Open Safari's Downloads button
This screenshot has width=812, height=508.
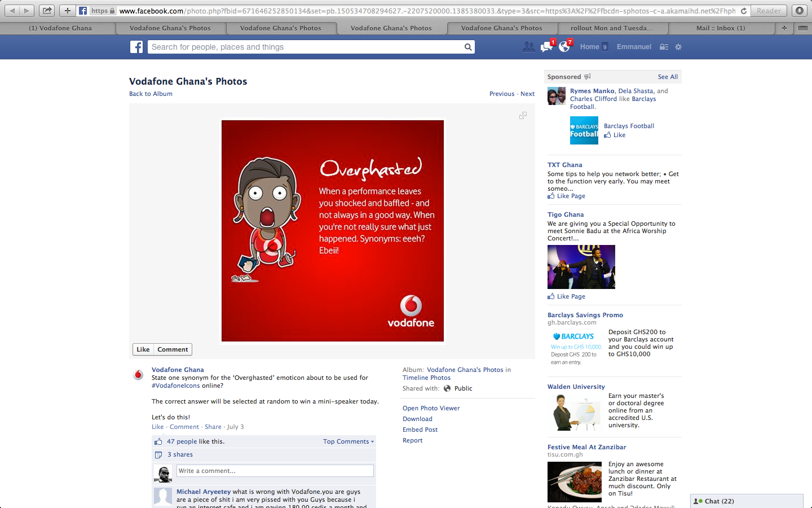(x=799, y=11)
